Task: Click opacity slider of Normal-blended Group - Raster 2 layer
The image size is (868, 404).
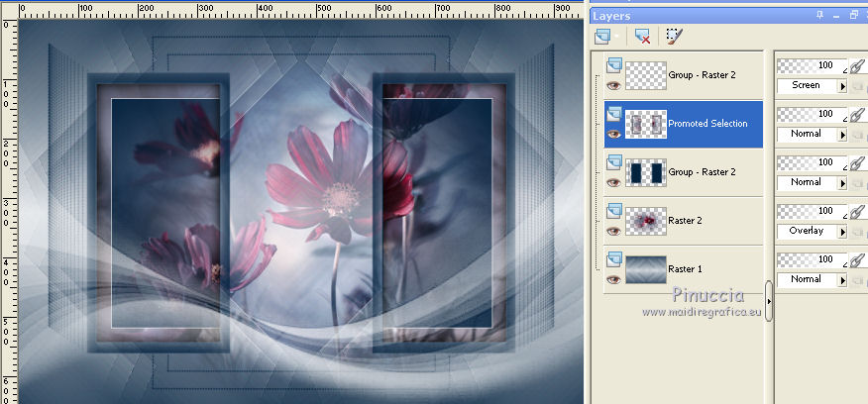Action: (x=813, y=162)
